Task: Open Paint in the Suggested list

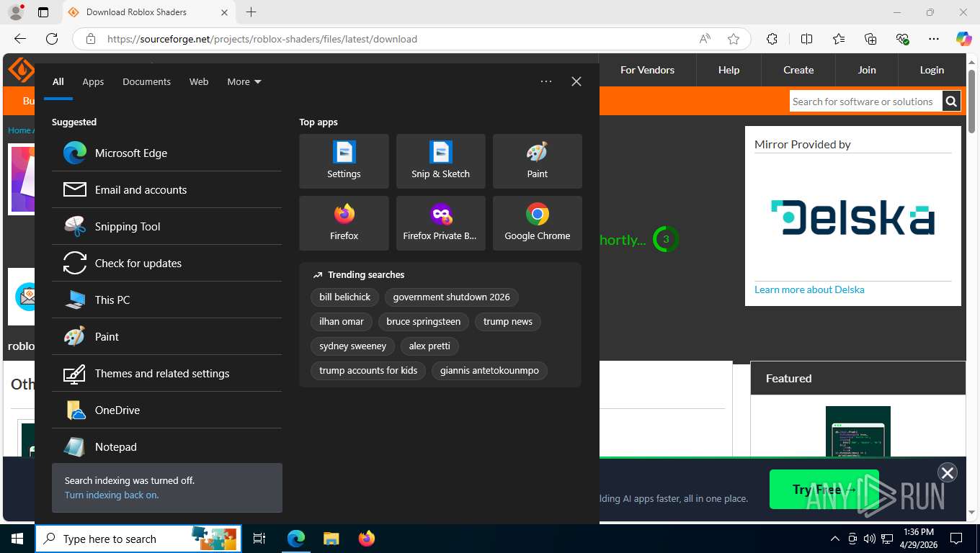Action: point(166,336)
